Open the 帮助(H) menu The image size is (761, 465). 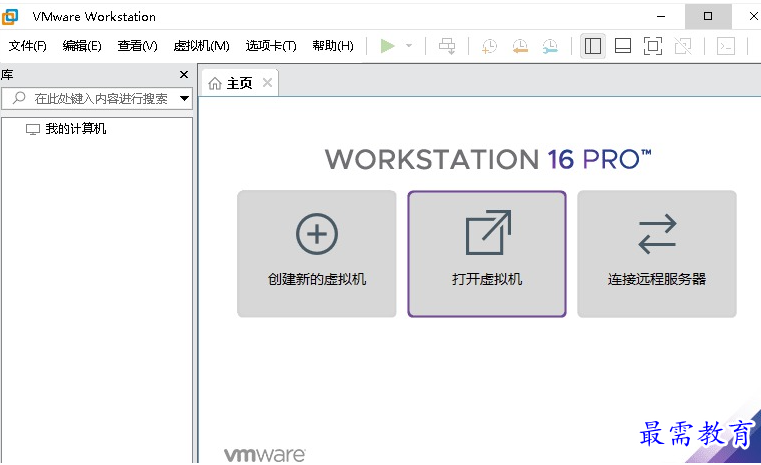tap(333, 46)
